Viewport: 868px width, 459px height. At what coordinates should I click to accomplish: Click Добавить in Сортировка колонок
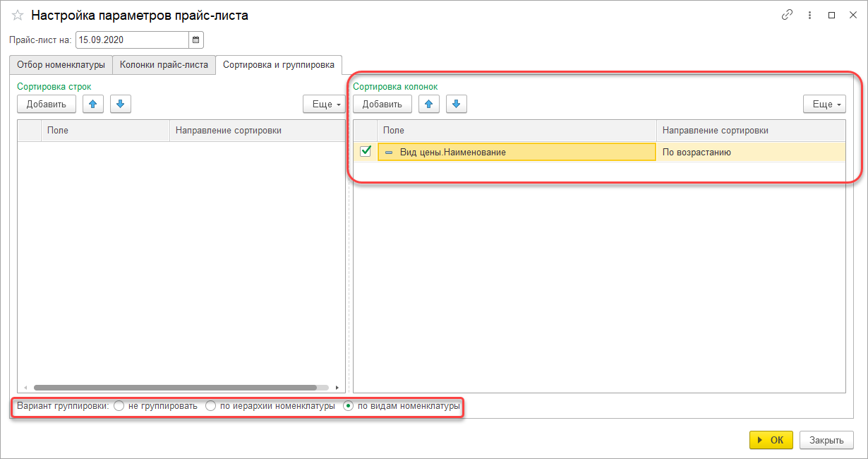click(x=382, y=104)
